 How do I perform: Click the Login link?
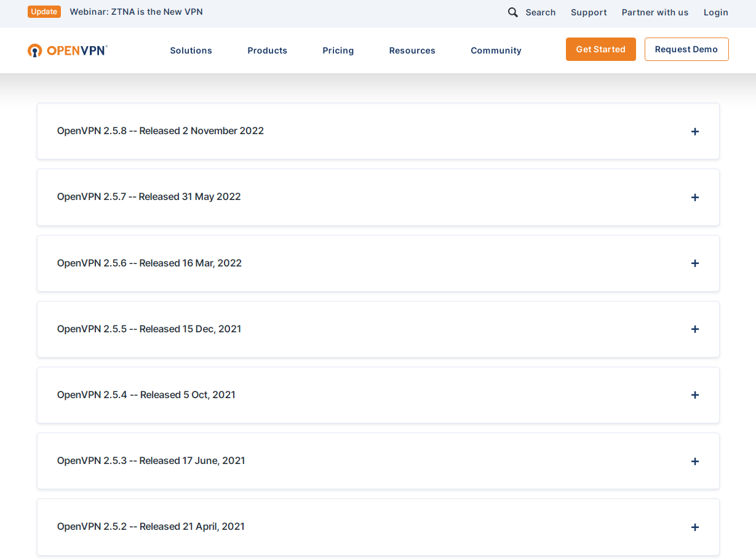coord(716,12)
